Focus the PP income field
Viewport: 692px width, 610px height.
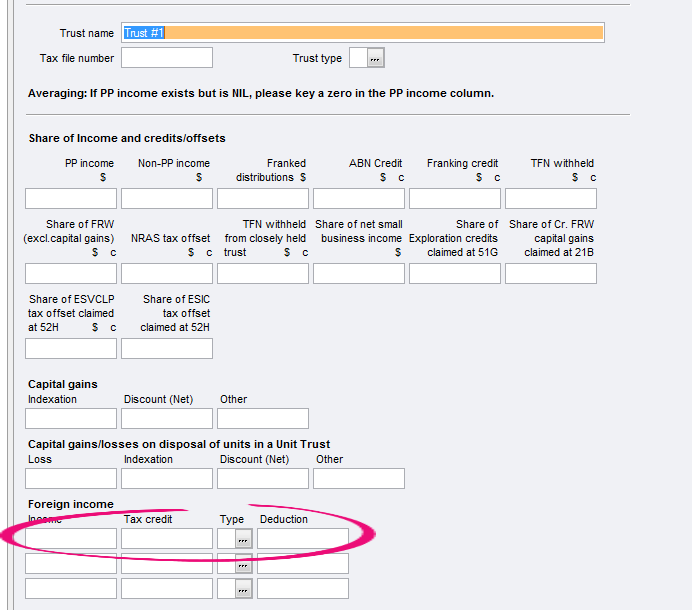(x=71, y=198)
